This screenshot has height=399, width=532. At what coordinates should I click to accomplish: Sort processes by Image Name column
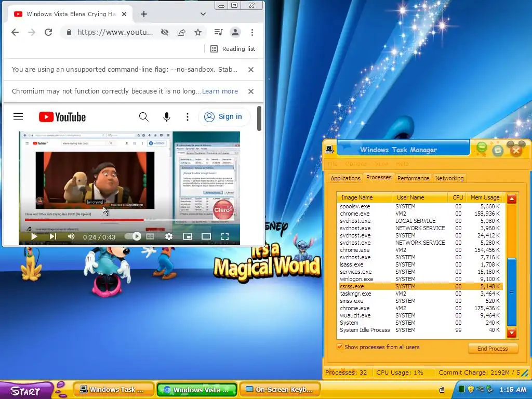point(364,197)
